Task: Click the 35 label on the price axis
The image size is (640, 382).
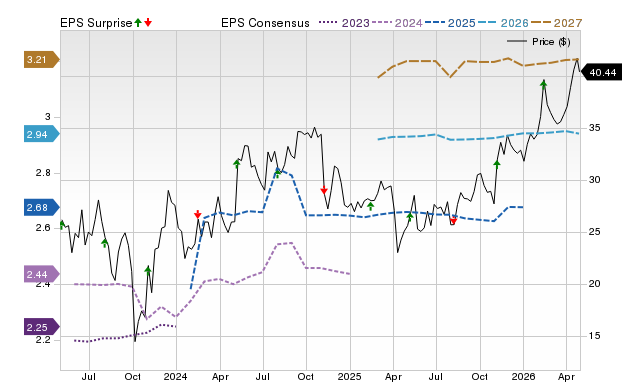Action: 594,128
